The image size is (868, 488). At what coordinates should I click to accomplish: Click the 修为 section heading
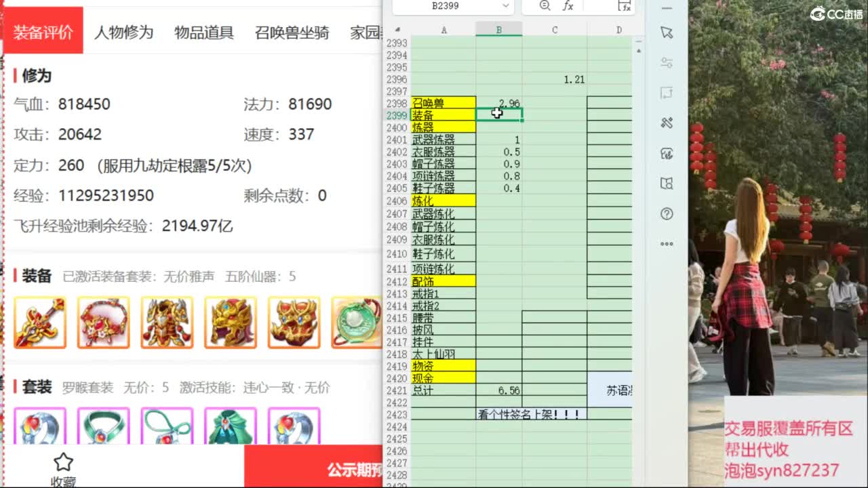(x=37, y=75)
